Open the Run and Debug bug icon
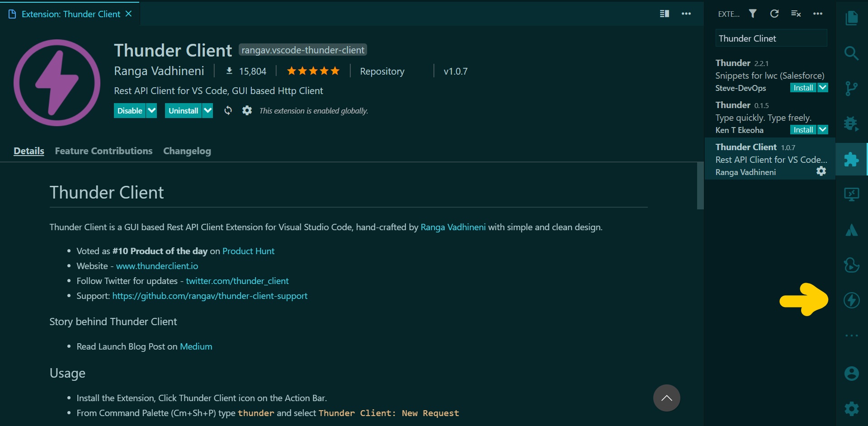Viewport: 868px width, 426px height. pos(852,123)
